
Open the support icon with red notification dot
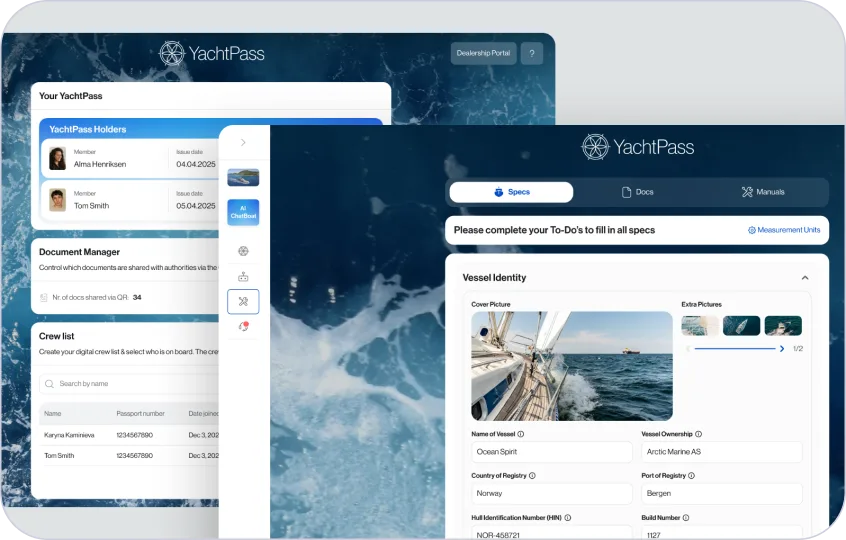[x=243, y=326]
